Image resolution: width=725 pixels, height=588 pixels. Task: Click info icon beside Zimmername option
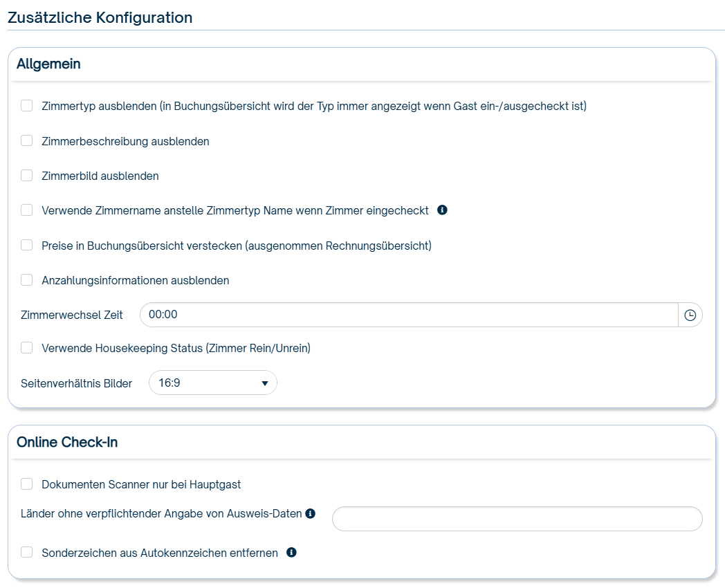443,210
